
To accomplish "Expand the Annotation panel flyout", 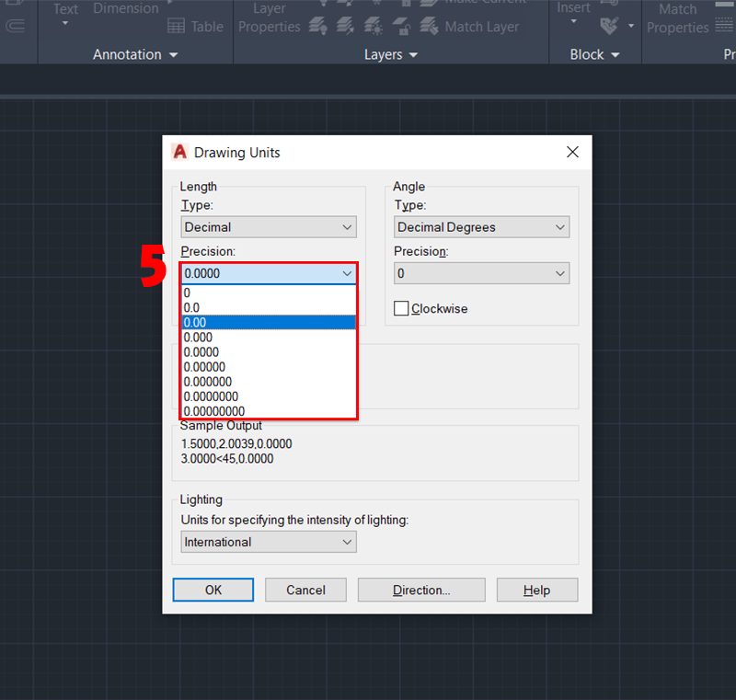I will tap(173, 55).
